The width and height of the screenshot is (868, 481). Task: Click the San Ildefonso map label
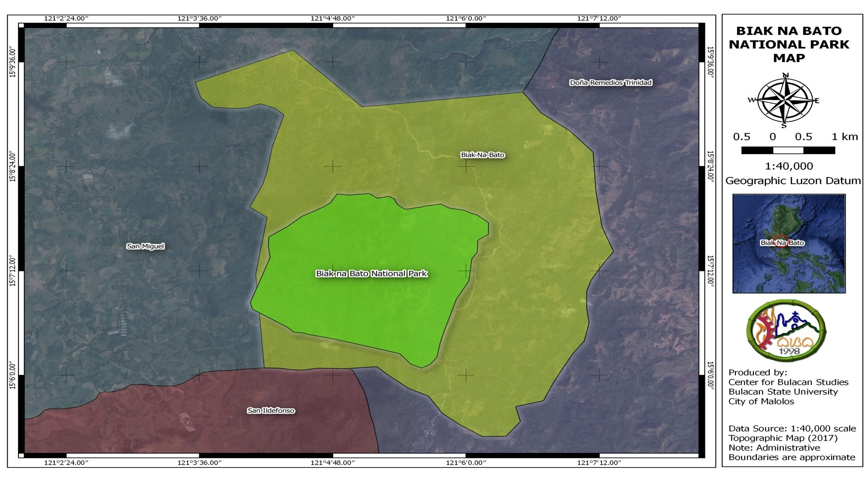pos(271,411)
